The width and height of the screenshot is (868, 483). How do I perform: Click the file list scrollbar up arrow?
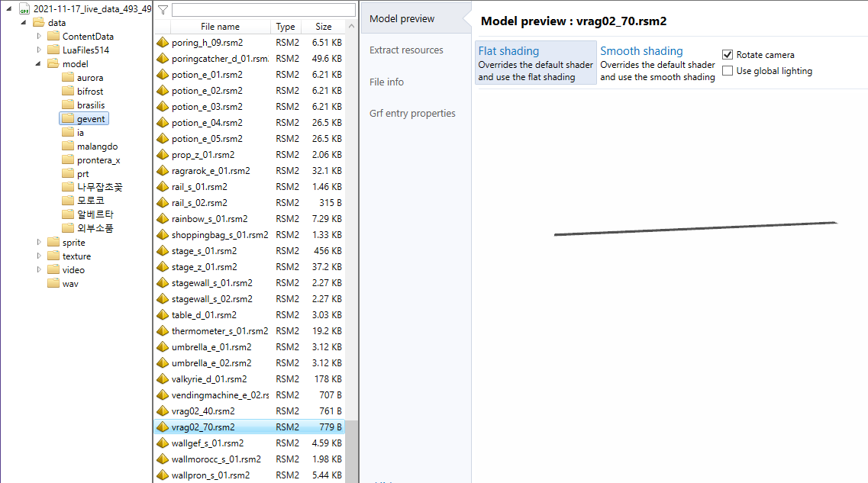tap(351, 26)
